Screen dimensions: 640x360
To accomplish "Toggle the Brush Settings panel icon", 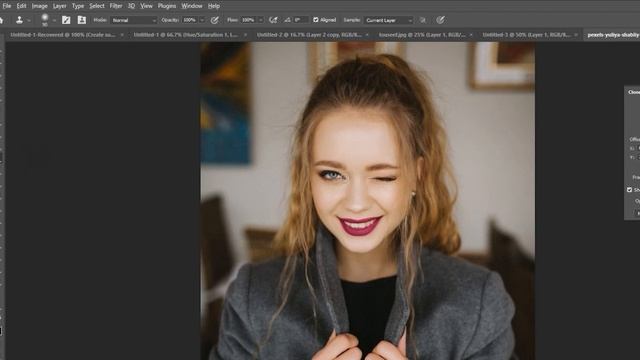I will point(66,20).
